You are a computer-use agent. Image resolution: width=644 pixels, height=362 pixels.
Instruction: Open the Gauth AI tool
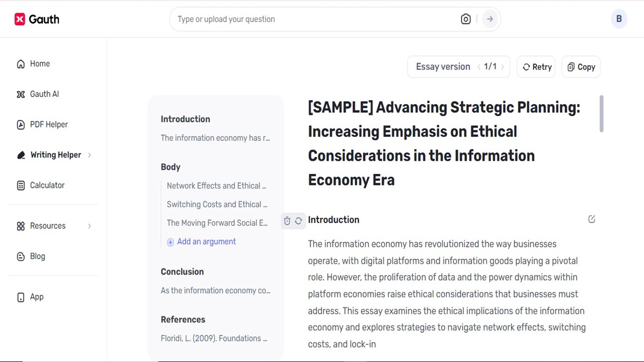[x=44, y=94]
